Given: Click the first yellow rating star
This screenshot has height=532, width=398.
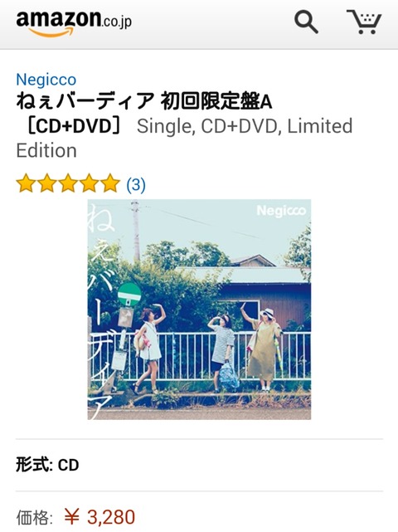Looking at the screenshot, I should (26, 183).
